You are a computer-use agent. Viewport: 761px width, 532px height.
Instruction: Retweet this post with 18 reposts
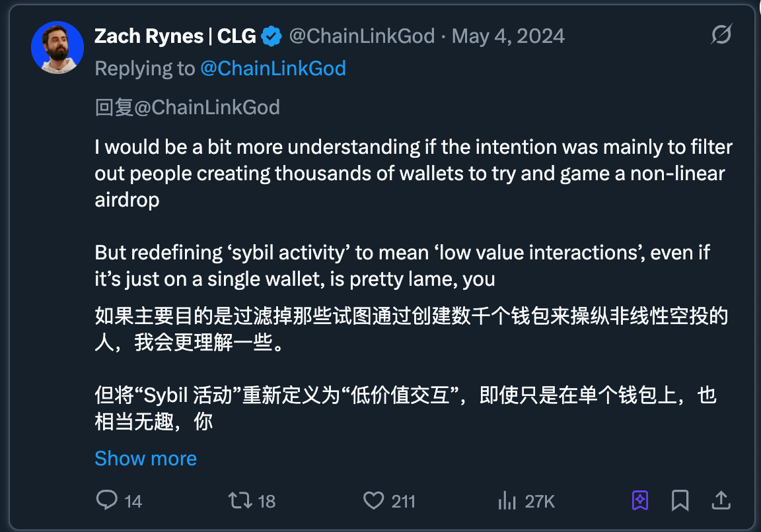coord(240,501)
